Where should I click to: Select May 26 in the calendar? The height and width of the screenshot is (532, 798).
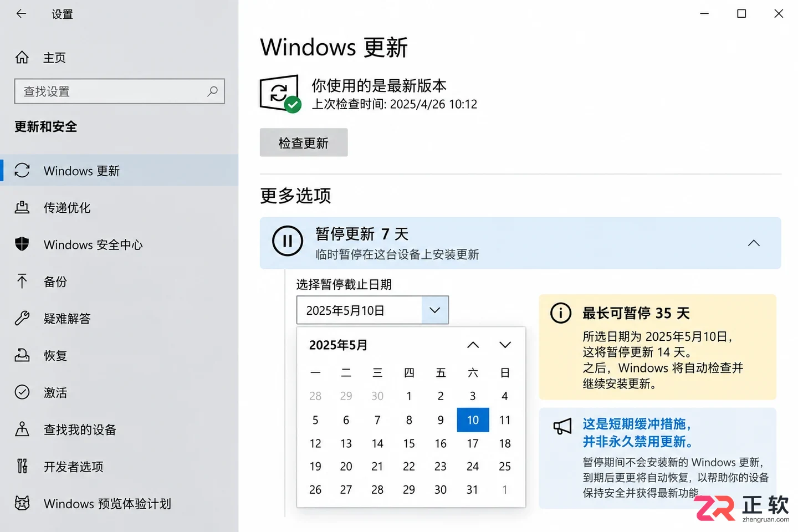coord(315,489)
